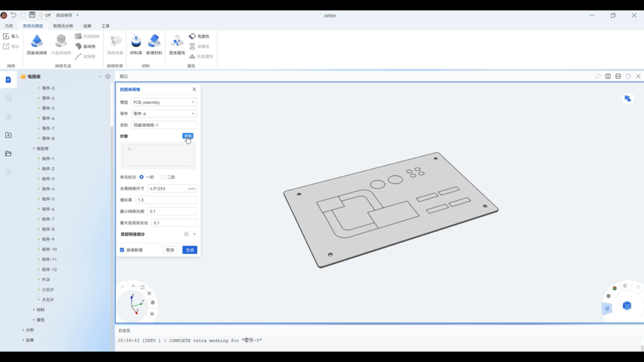Click 编辑 button next to 对象
The height and width of the screenshot is (362, 644).
tap(188, 136)
